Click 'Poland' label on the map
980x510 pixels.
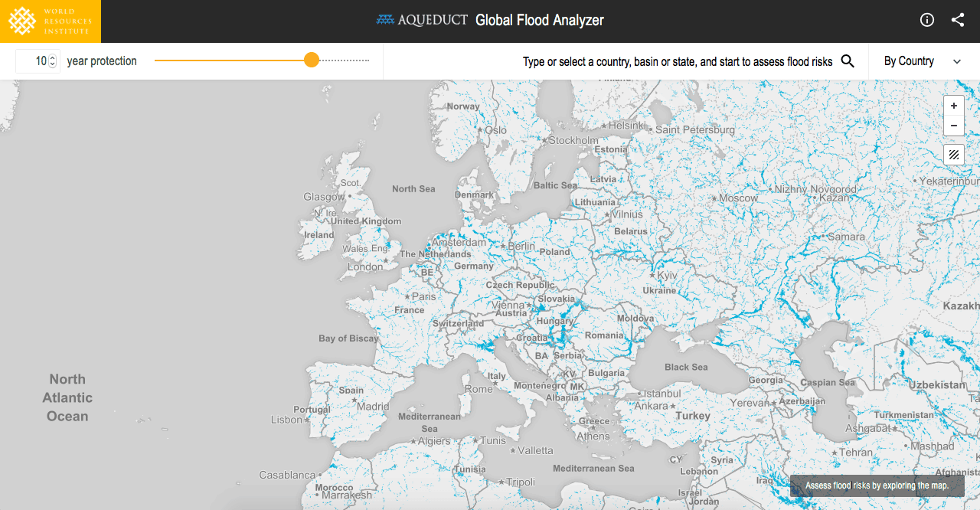[555, 252]
